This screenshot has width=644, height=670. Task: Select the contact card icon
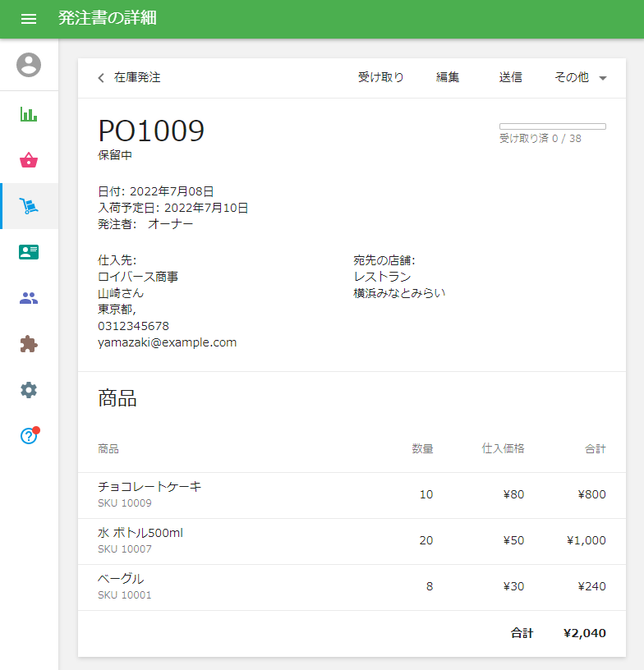pyautogui.click(x=29, y=252)
